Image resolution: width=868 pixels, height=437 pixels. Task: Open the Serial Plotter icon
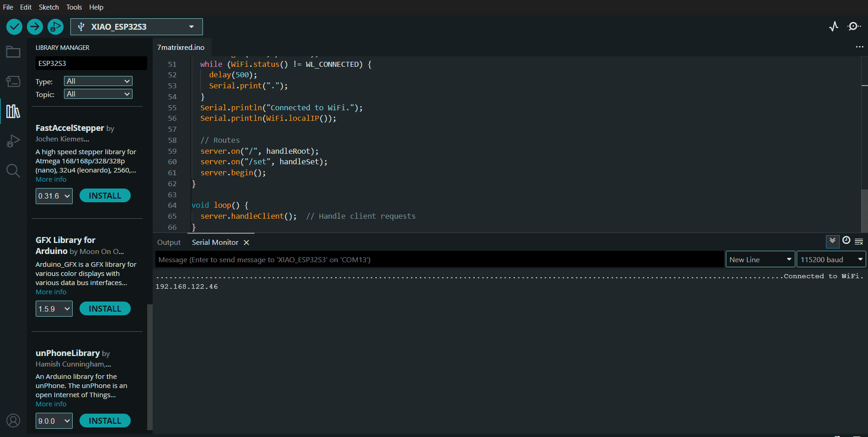coord(834,27)
